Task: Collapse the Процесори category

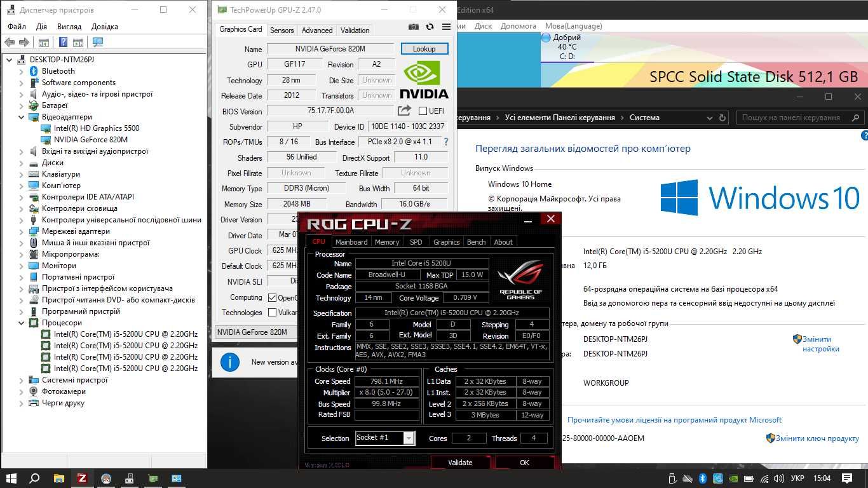Action: pos(22,323)
